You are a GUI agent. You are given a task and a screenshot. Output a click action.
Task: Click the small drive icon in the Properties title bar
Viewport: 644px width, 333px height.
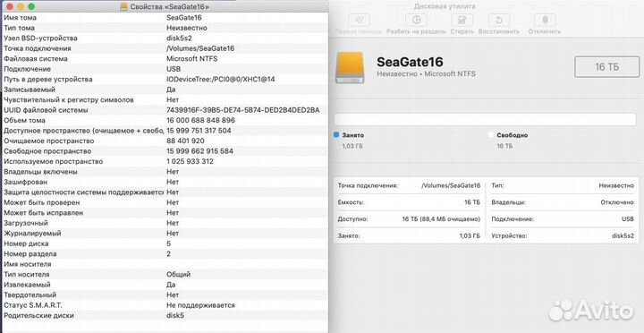click(124, 6)
